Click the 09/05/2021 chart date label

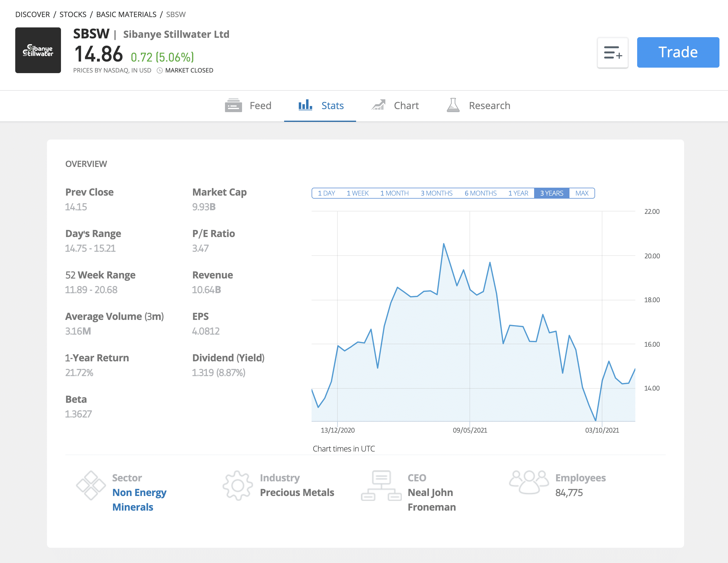470,430
